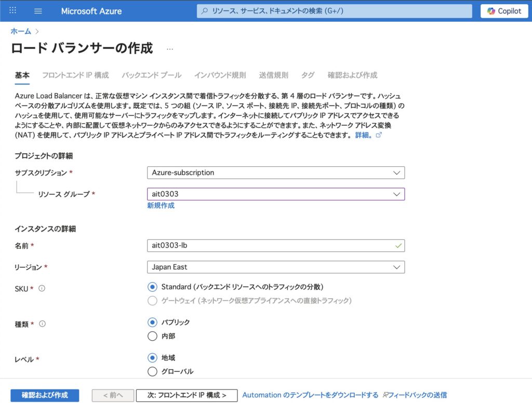532x403 pixels.
Task: Click the リソース グループ chevron arrow
Action: [x=396, y=194]
